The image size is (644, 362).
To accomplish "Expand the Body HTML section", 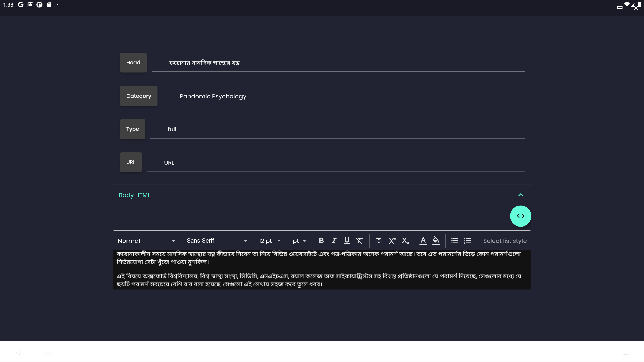I will point(520,195).
